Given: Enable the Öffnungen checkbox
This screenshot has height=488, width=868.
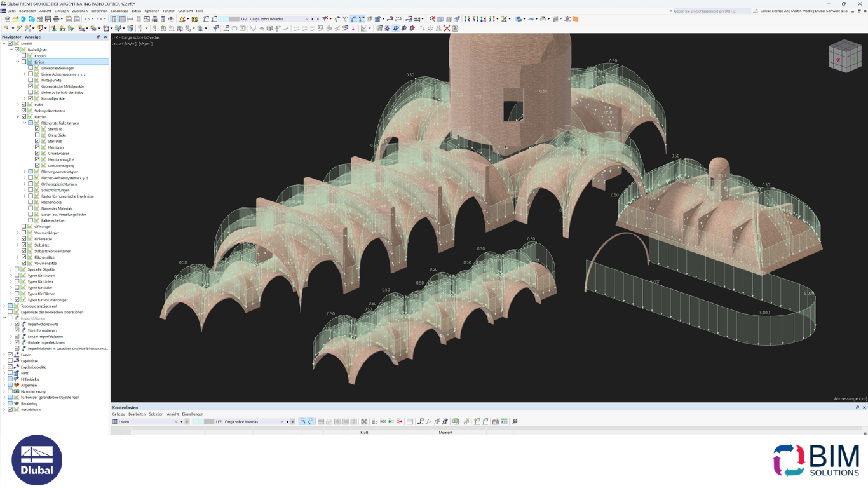Looking at the screenshot, I should [24, 227].
